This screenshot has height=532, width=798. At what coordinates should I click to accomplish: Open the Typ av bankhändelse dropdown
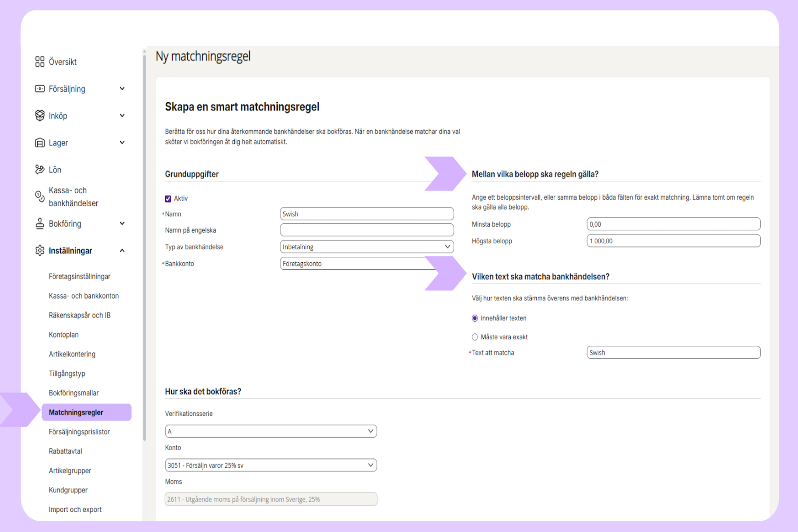click(x=367, y=247)
